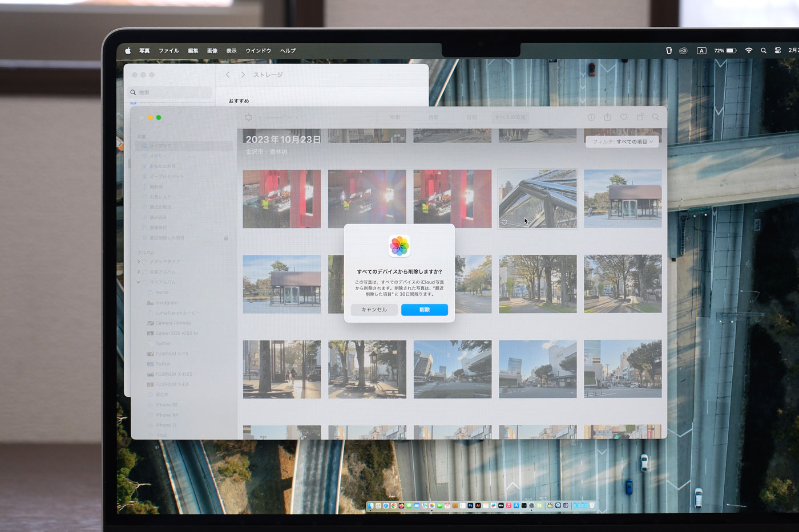Screen dimensions: 799x532
Task: Select the sun flare red gate thumbnail
Action: click(367, 198)
